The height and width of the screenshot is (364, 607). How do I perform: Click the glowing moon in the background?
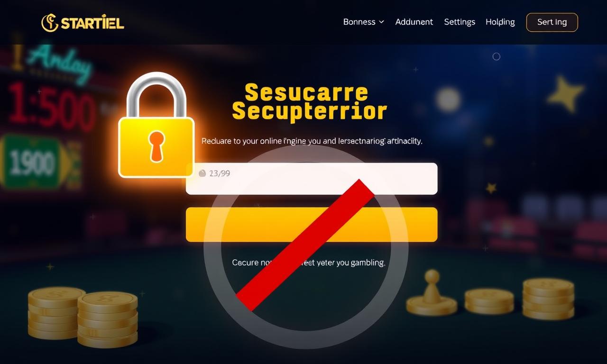click(x=448, y=100)
